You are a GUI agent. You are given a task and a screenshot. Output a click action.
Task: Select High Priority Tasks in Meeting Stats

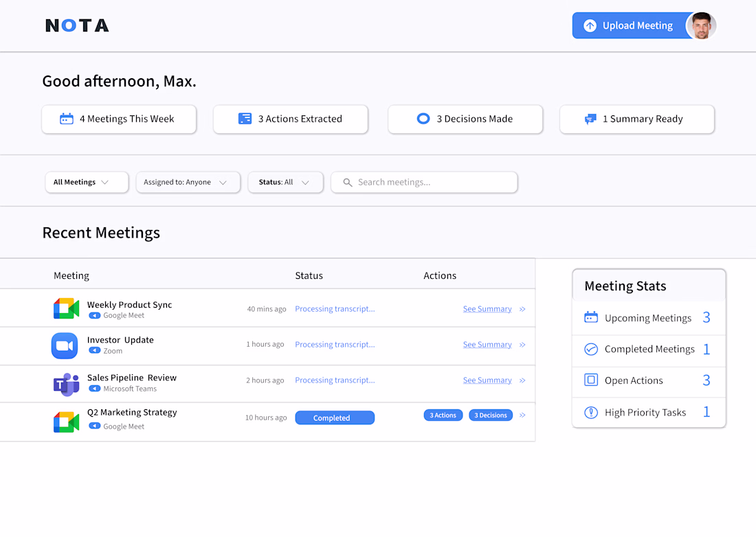[649, 412]
